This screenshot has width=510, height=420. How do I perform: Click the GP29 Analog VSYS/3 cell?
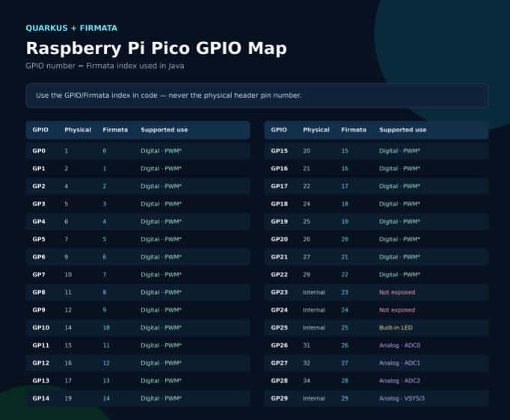[402, 398]
